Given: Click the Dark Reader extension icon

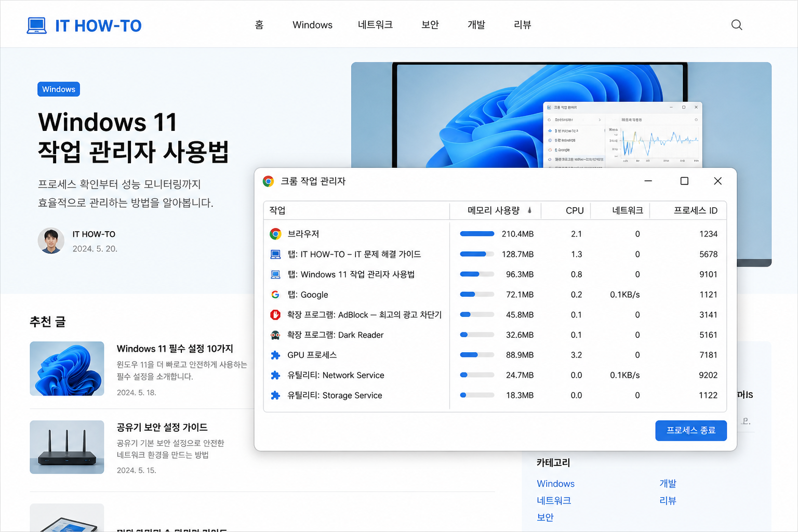Looking at the screenshot, I should [x=275, y=335].
